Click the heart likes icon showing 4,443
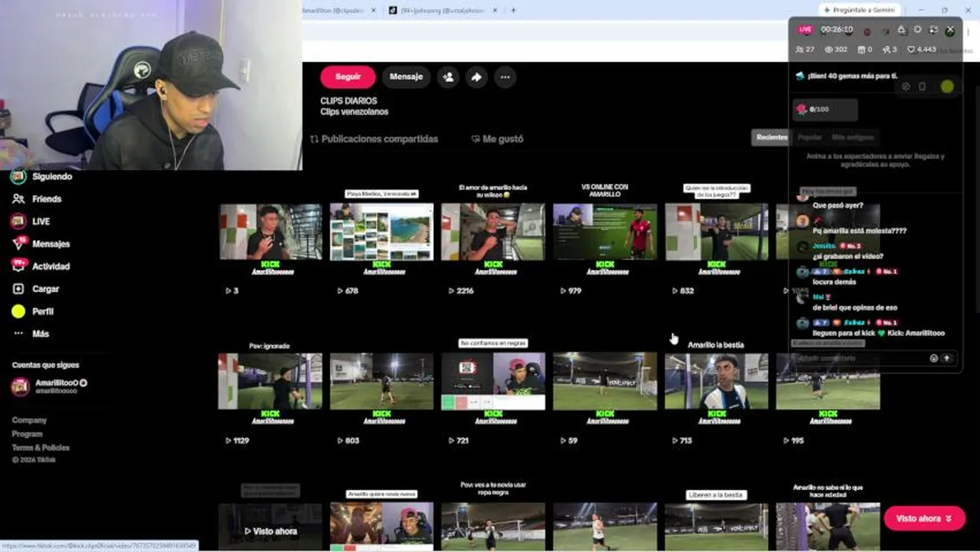Viewport: 980px width, 552px height. click(x=911, y=49)
